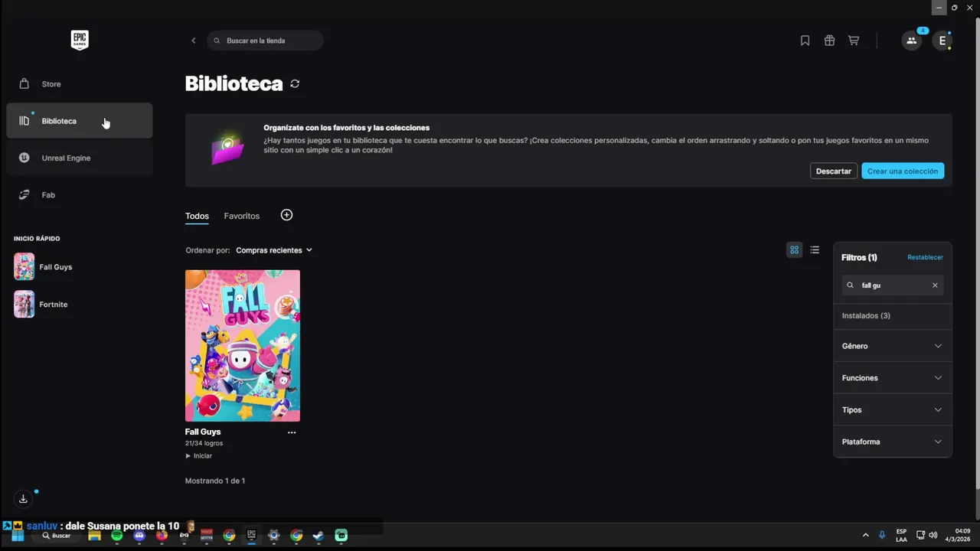Image resolution: width=980 pixels, height=551 pixels.
Task: Click the Fall Guys title below cover
Action: [203, 432]
